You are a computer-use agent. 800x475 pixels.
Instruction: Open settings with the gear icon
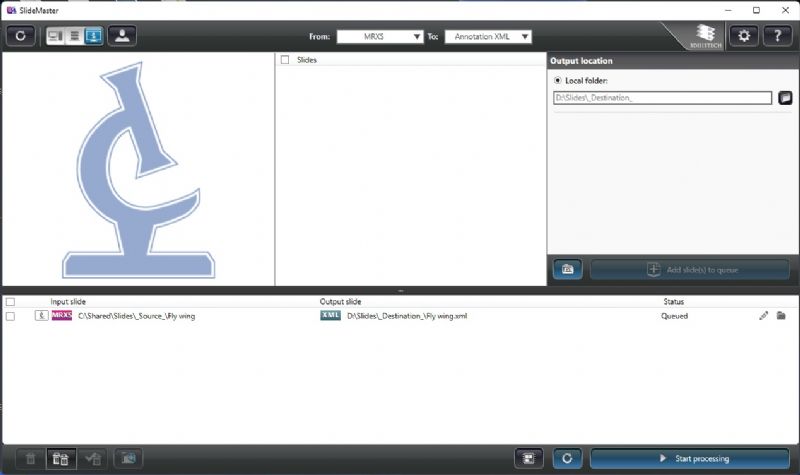[743, 36]
